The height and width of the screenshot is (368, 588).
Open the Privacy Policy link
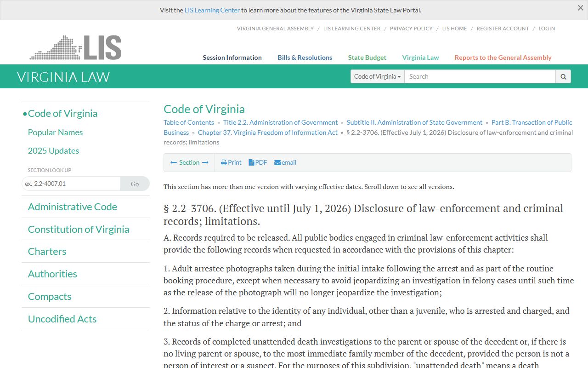411,29
